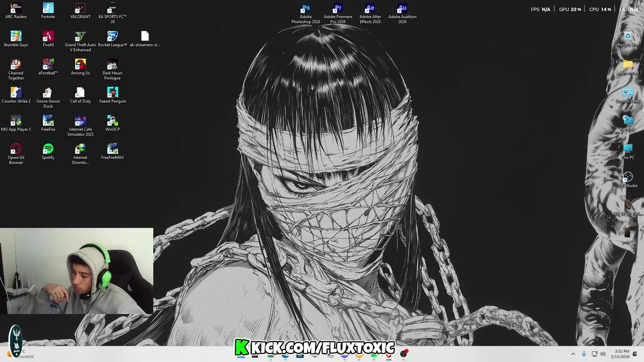Select the Chained Together icon
This screenshot has width=644, height=362.
(x=16, y=69)
